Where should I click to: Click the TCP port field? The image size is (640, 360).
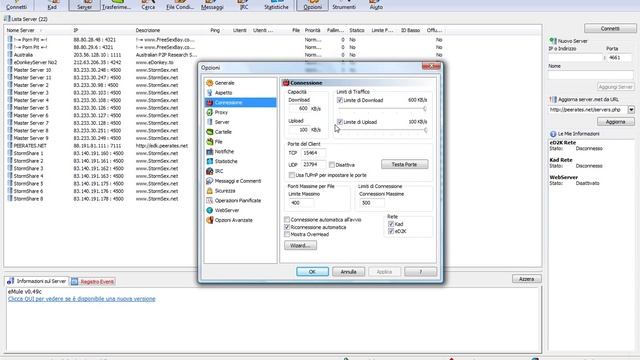(313, 153)
